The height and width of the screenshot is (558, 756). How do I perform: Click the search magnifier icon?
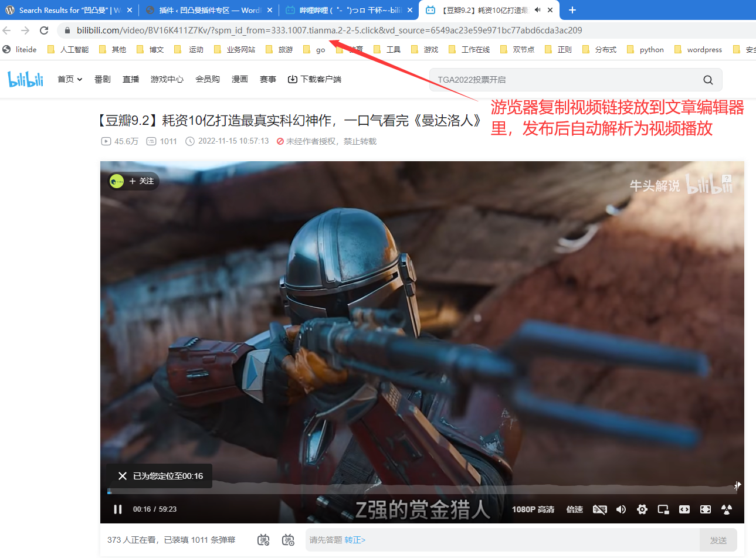(708, 80)
